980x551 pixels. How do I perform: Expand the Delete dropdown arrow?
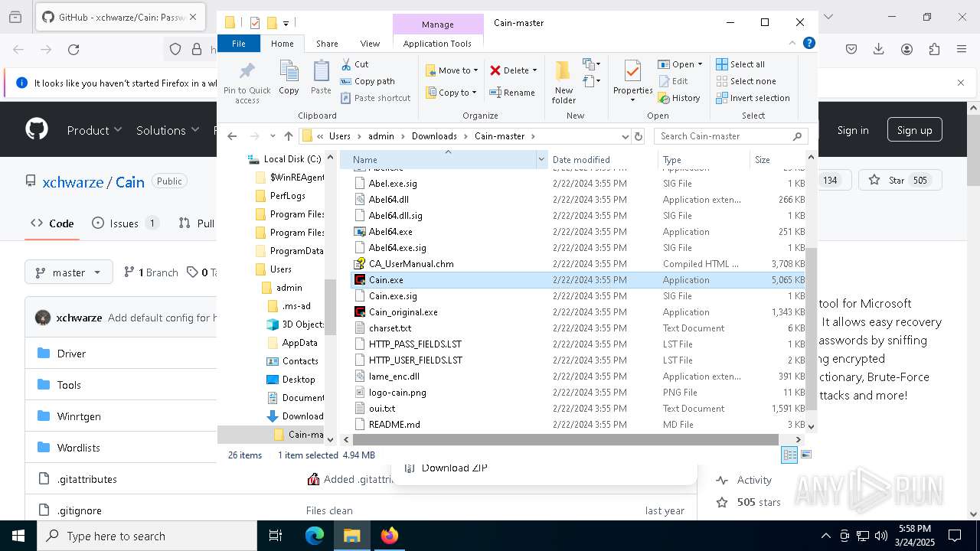click(x=534, y=70)
